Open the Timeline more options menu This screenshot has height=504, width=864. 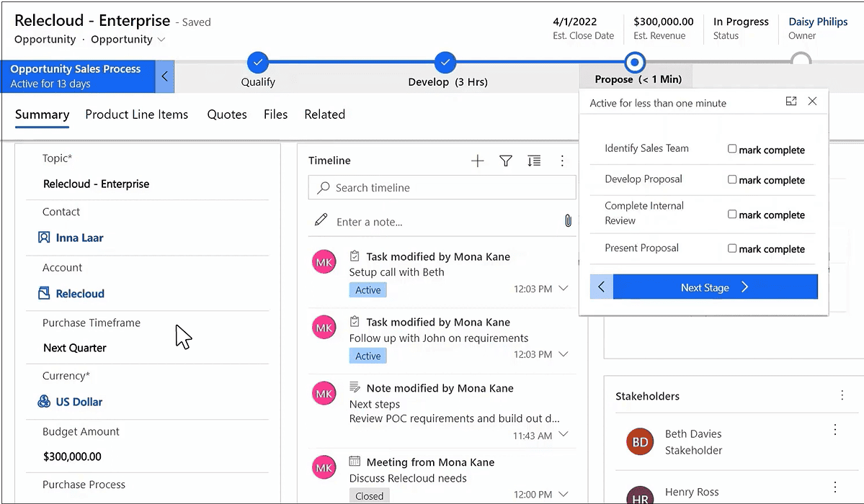coord(562,161)
